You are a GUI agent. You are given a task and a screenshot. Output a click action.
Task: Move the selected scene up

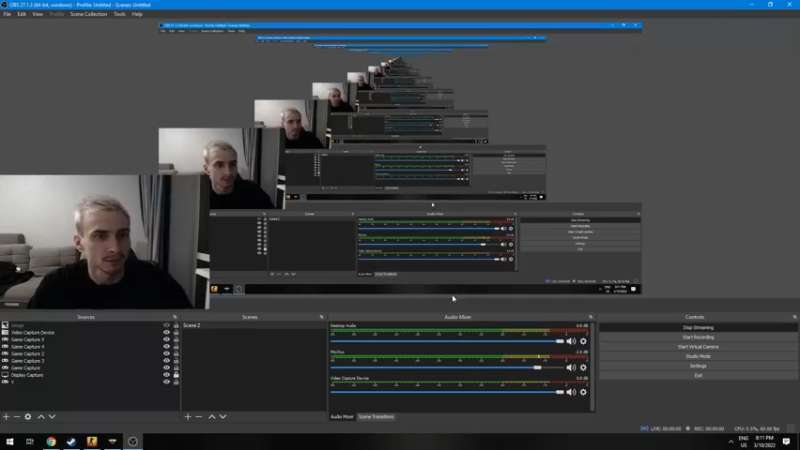click(212, 417)
